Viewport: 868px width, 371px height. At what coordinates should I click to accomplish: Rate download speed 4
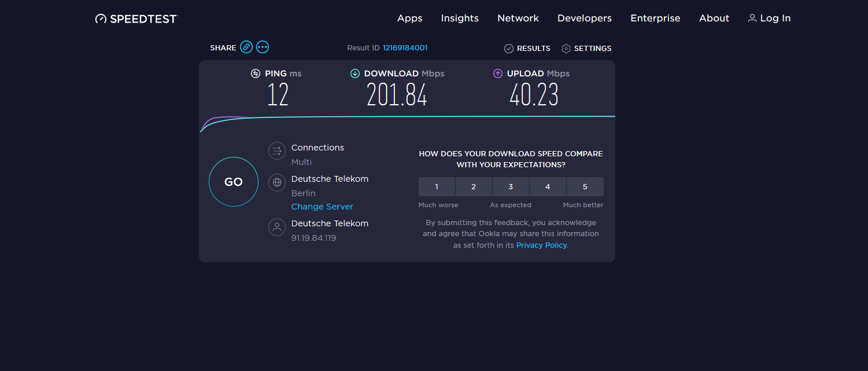coord(548,186)
